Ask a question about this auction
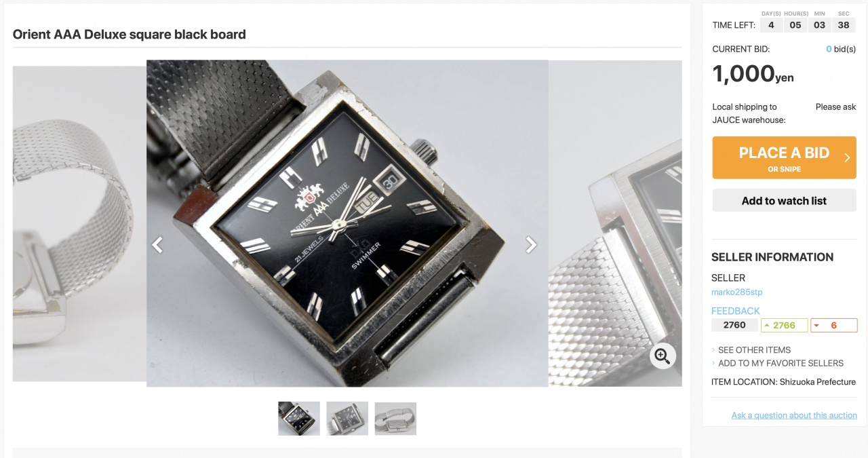The image size is (868, 458). pyautogui.click(x=794, y=415)
